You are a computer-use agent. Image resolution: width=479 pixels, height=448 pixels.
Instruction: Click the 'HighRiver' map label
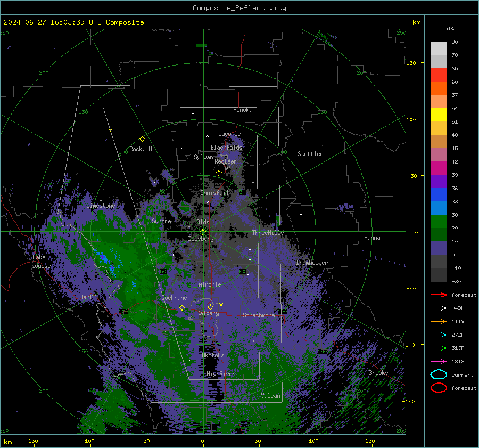(221, 374)
